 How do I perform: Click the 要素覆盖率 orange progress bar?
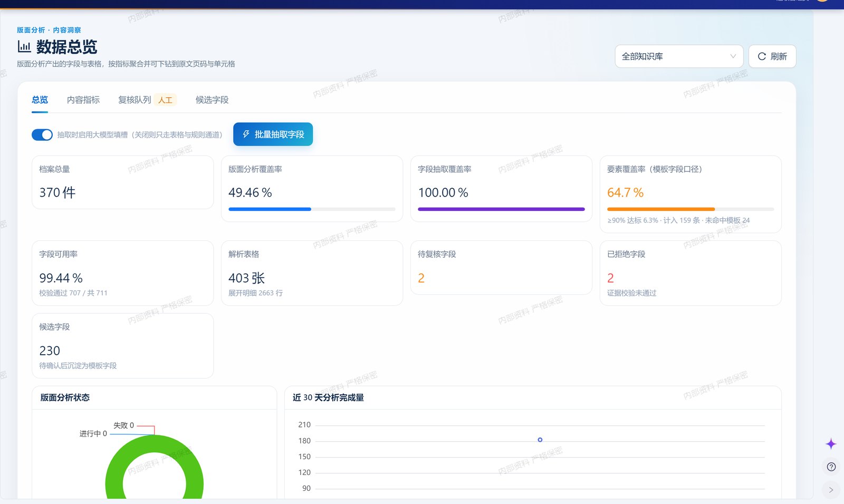coord(690,209)
